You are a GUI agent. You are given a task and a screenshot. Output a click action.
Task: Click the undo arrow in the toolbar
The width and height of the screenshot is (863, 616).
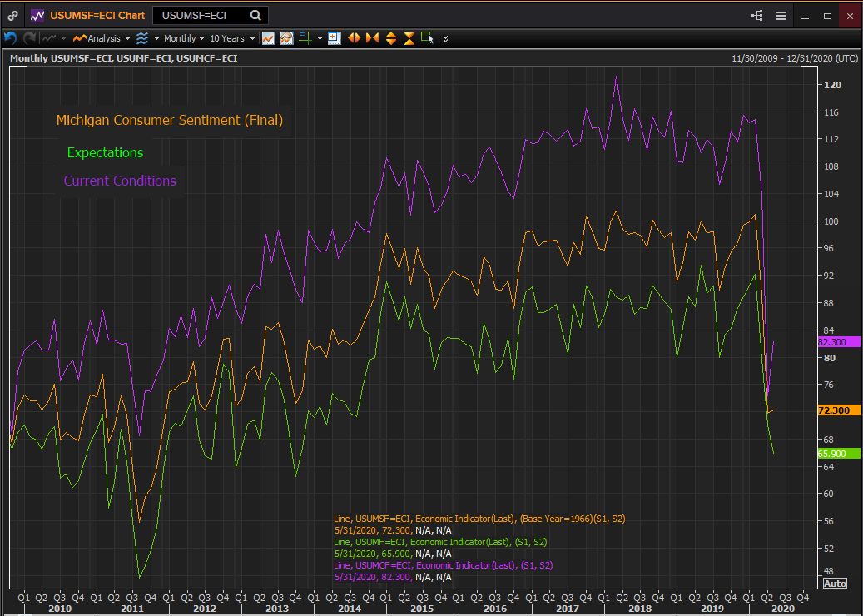10,38
